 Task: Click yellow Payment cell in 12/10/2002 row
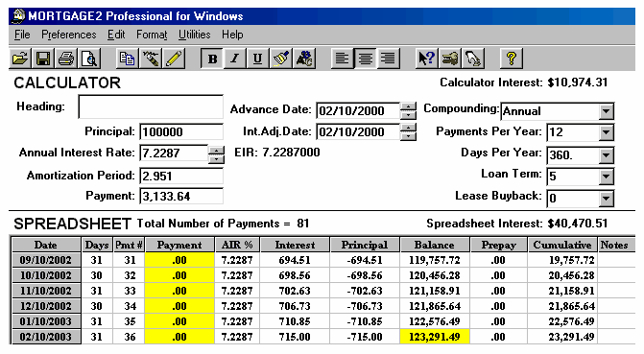click(x=179, y=306)
